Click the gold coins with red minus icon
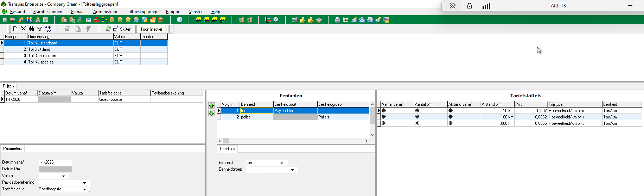644x196 pixels. pyautogui.click(x=311, y=20)
